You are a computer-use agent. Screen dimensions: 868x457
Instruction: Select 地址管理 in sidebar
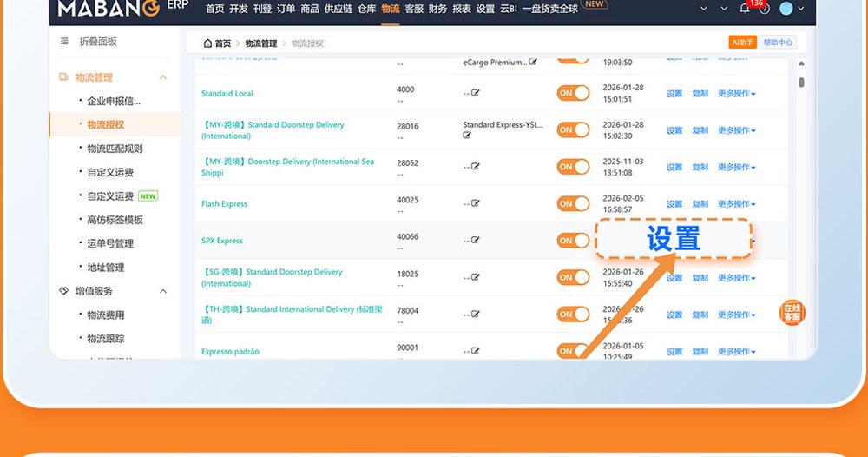coord(106,267)
